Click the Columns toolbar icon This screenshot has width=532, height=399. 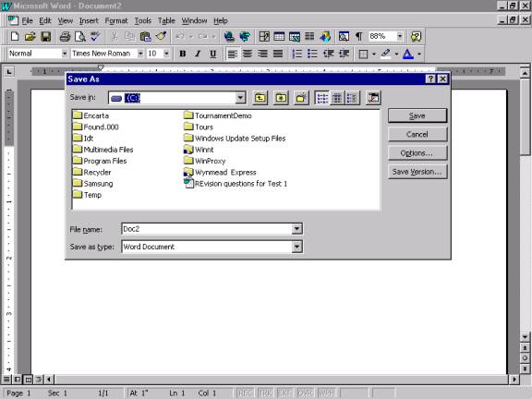pos(309,36)
